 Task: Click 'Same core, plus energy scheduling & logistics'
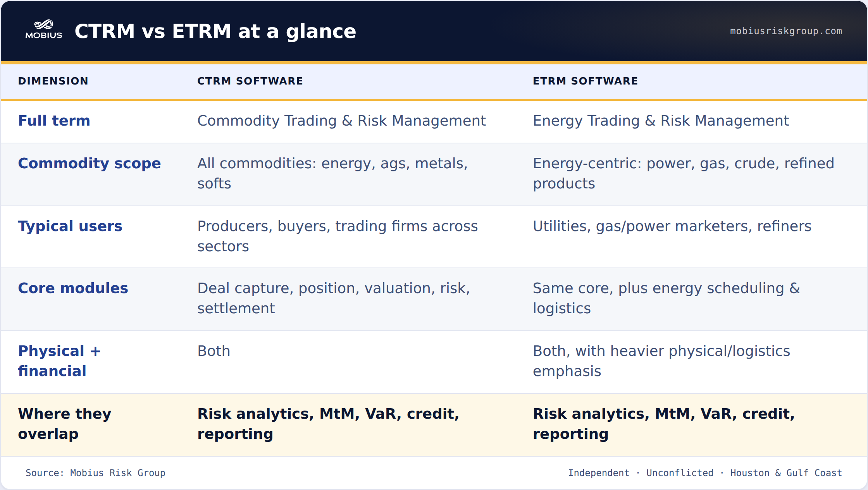[666, 298]
